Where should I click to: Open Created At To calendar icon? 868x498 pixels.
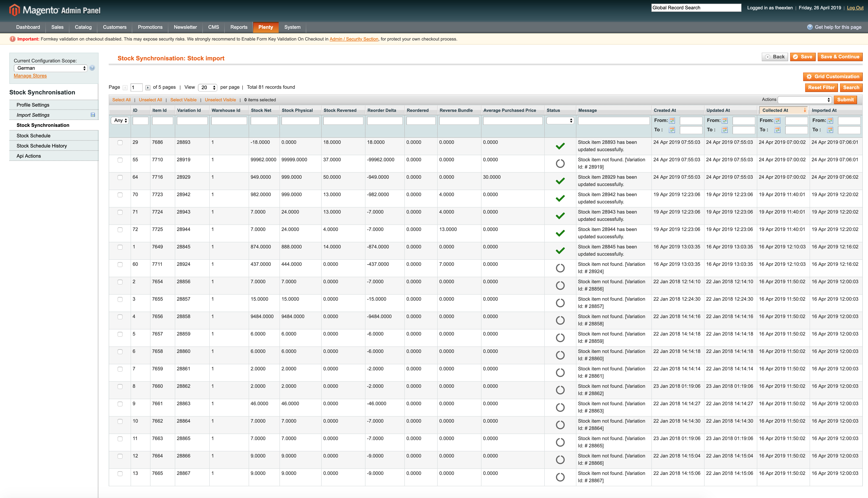coord(672,130)
